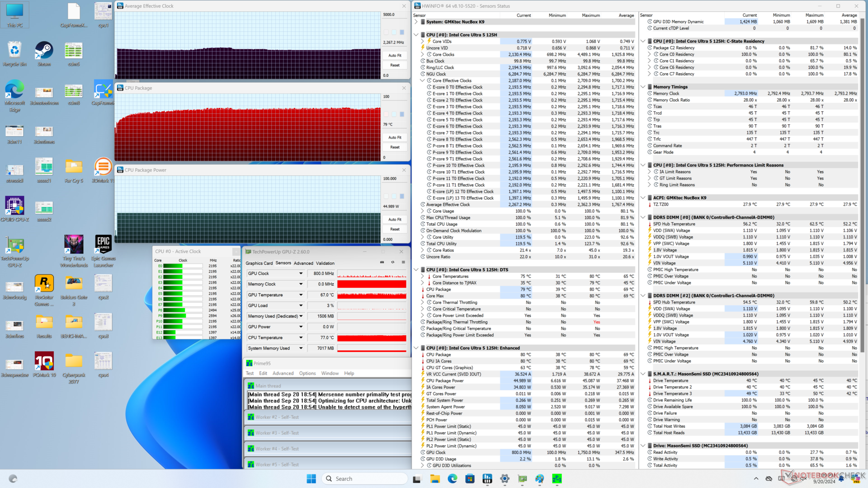Click the dark blue swatch in CPU Package graph
The height and width of the screenshot is (488, 868).
point(401,114)
